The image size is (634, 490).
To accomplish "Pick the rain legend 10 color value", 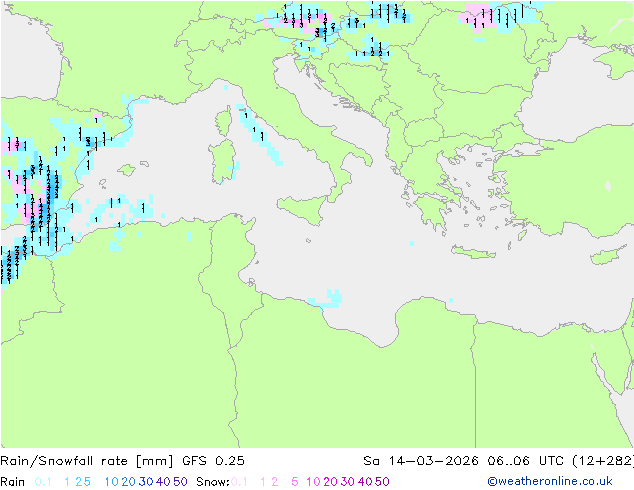I will (111, 482).
